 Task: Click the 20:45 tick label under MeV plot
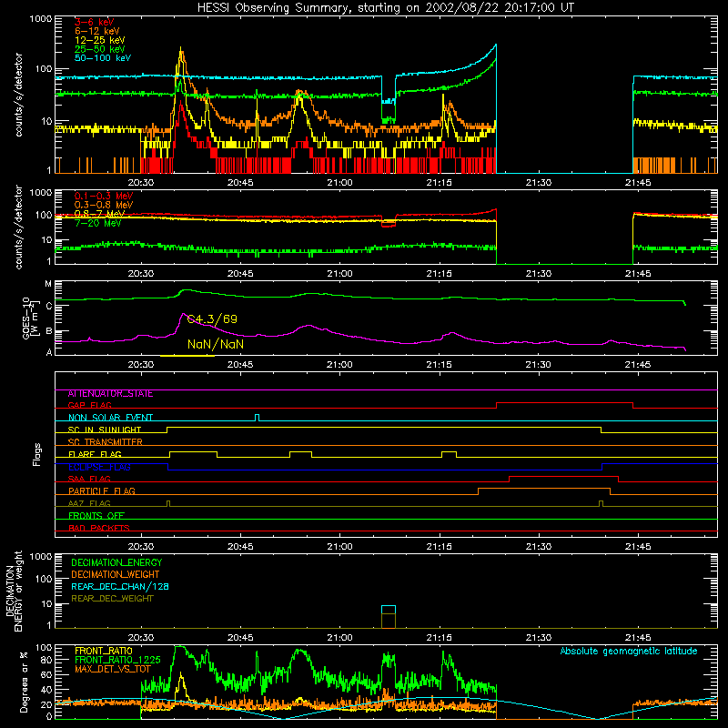pos(240,274)
